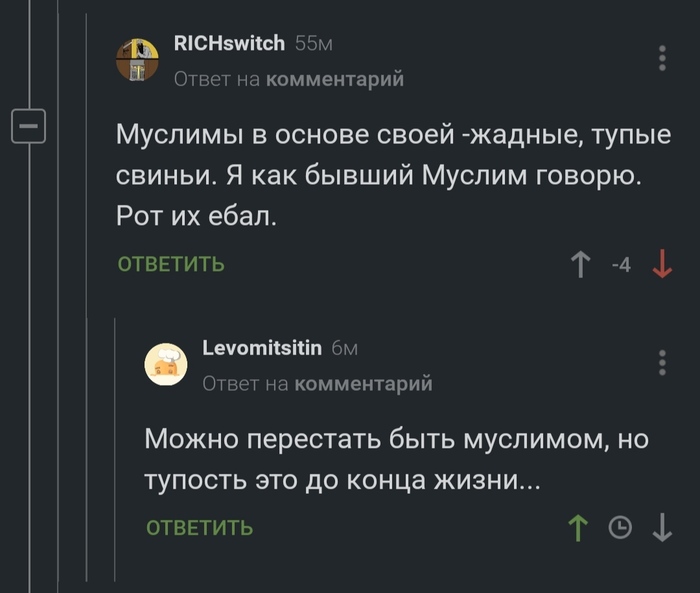Toggle the green upvote arrow on Levomitsitin's comment
This screenshot has height=593, width=700.
click(579, 527)
